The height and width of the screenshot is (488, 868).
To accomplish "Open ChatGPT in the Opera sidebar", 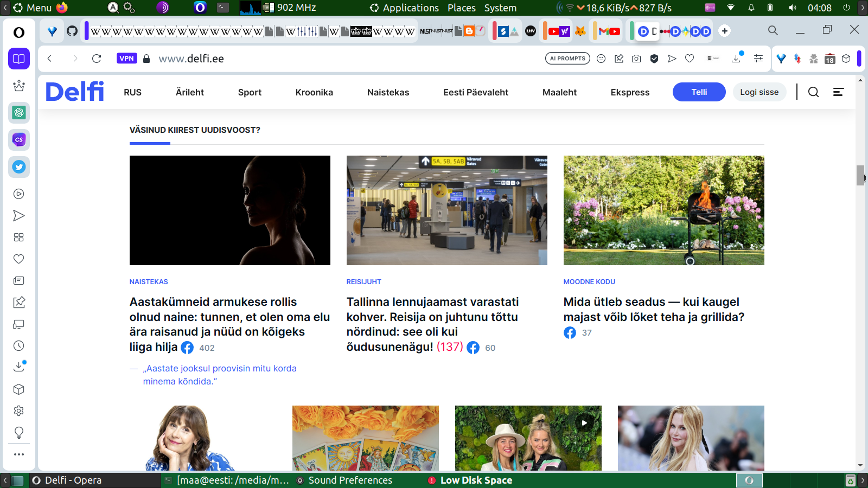I will [19, 113].
